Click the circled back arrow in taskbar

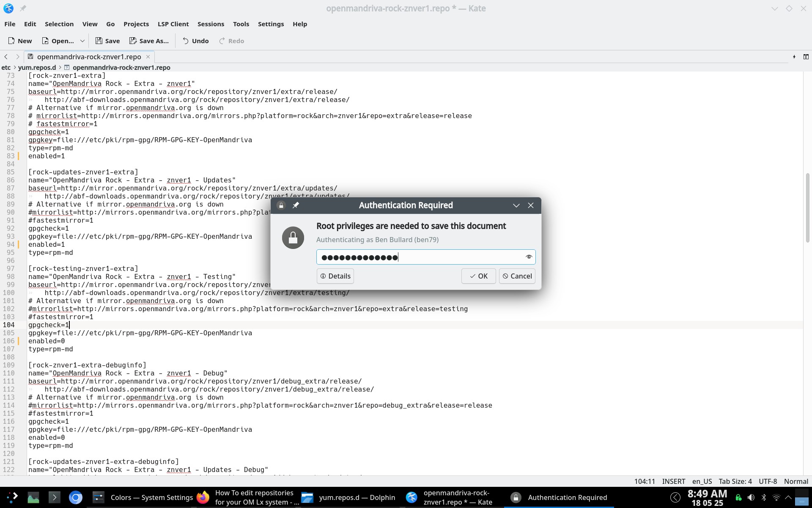[675, 497]
